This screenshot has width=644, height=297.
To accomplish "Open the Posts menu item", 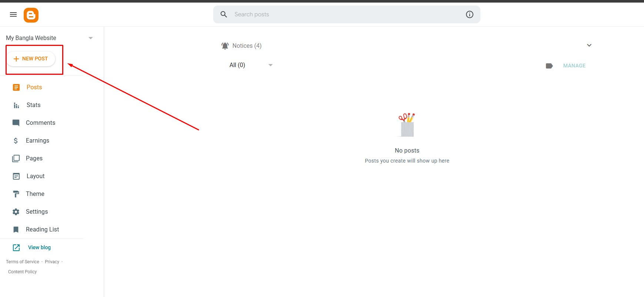I will [x=34, y=87].
